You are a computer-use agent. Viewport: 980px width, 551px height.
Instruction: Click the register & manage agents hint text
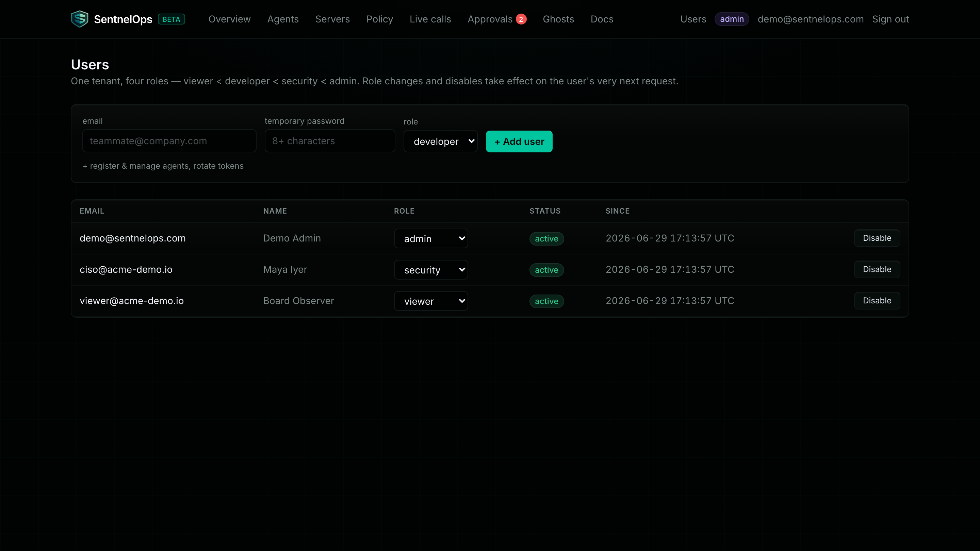pos(163,166)
